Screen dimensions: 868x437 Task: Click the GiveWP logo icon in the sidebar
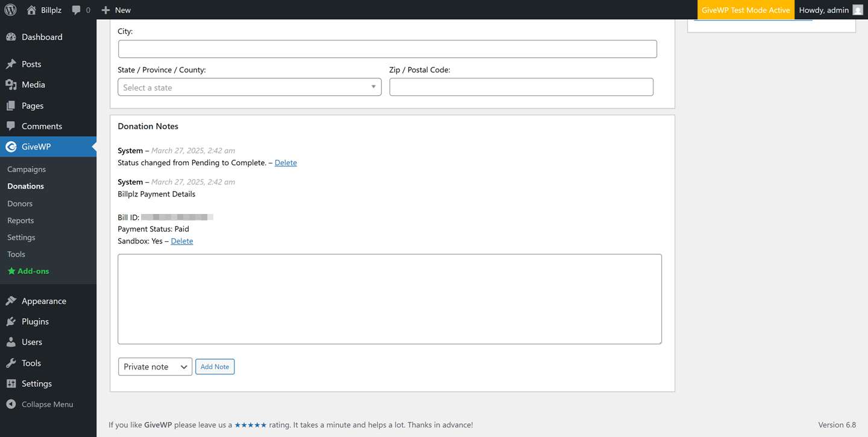coord(11,146)
